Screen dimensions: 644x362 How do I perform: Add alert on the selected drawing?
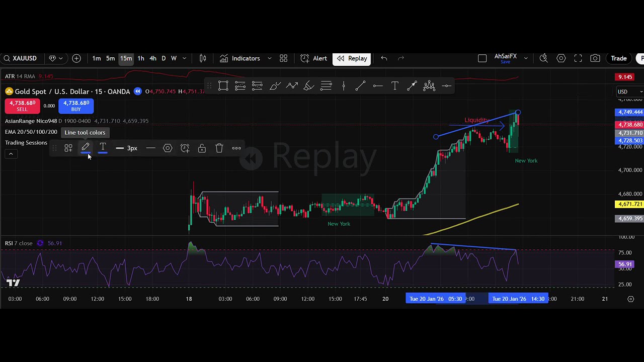click(x=185, y=148)
